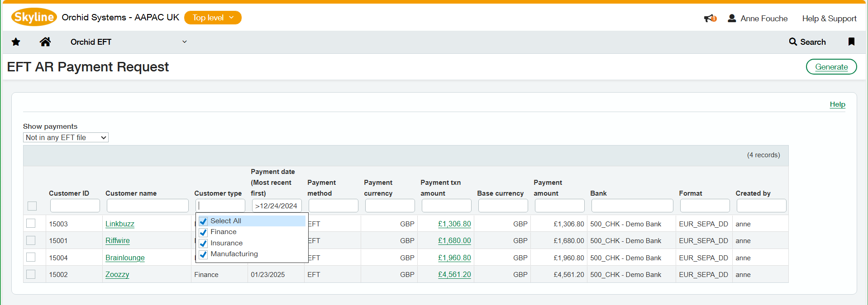
Task: Click the Customer ID filter field
Action: point(75,206)
